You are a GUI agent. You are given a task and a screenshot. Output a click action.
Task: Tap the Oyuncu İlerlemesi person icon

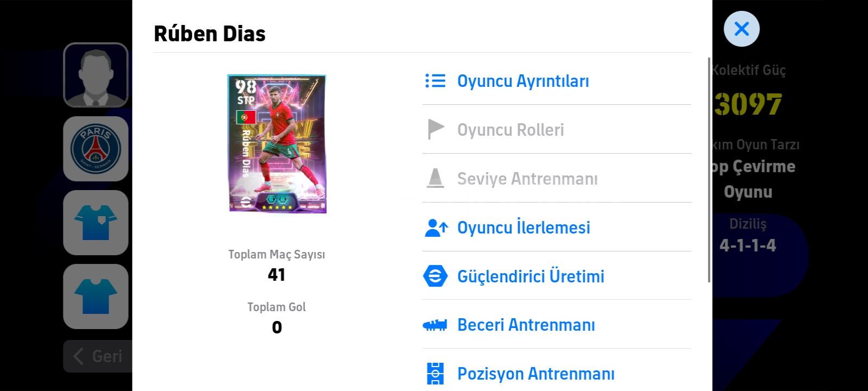pos(436,228)
